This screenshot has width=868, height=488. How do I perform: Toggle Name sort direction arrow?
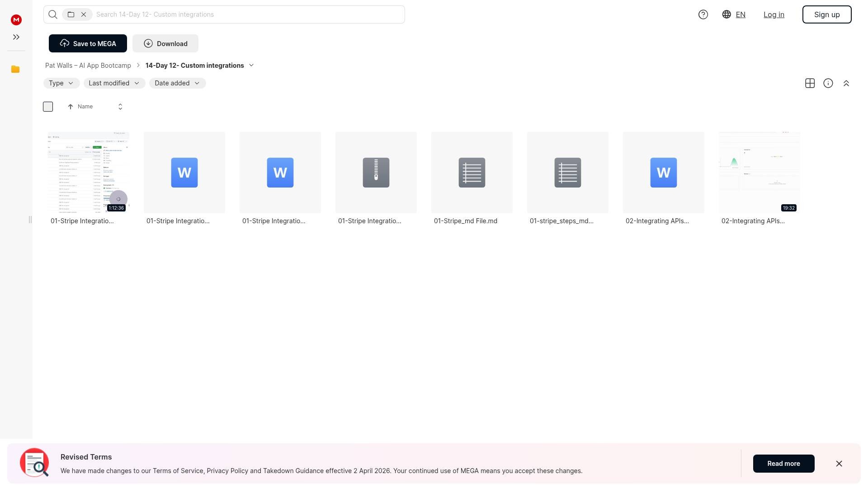pos(71,107)
